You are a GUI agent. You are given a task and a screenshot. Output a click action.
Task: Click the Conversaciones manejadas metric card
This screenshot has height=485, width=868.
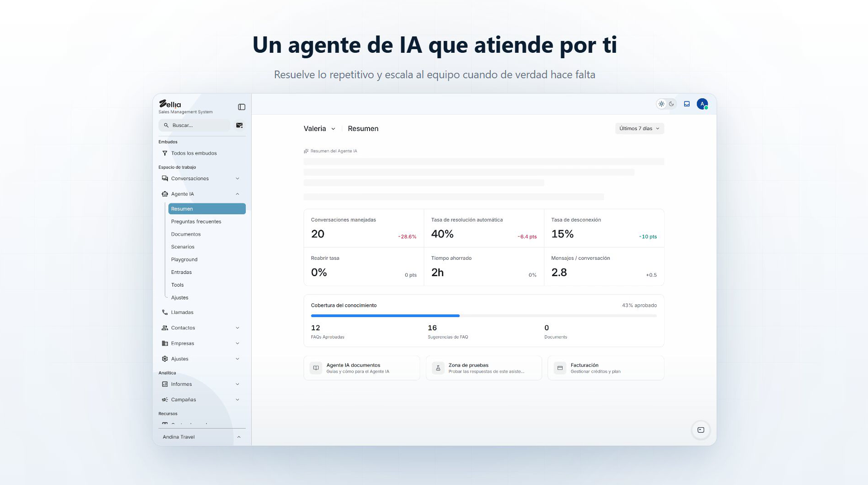364,228
